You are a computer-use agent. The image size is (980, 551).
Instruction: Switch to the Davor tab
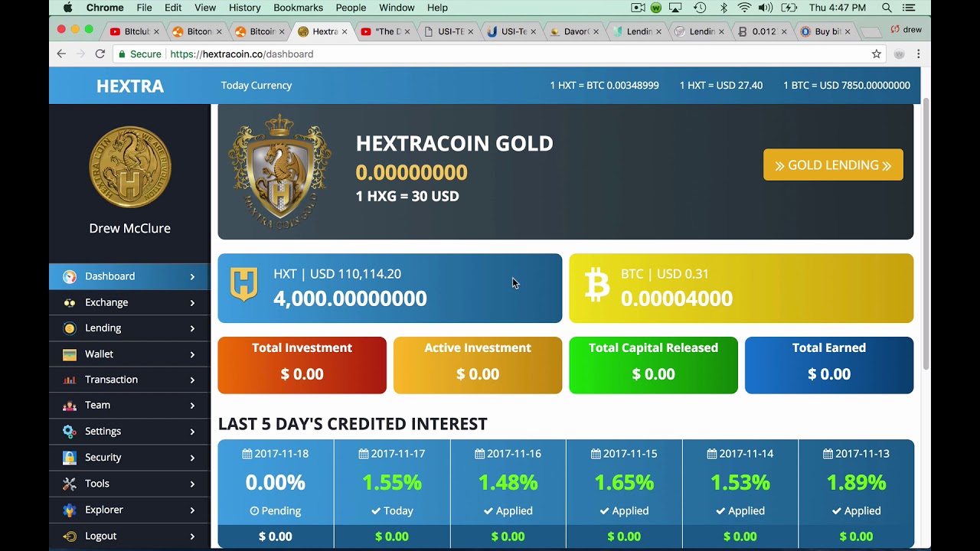575,31
